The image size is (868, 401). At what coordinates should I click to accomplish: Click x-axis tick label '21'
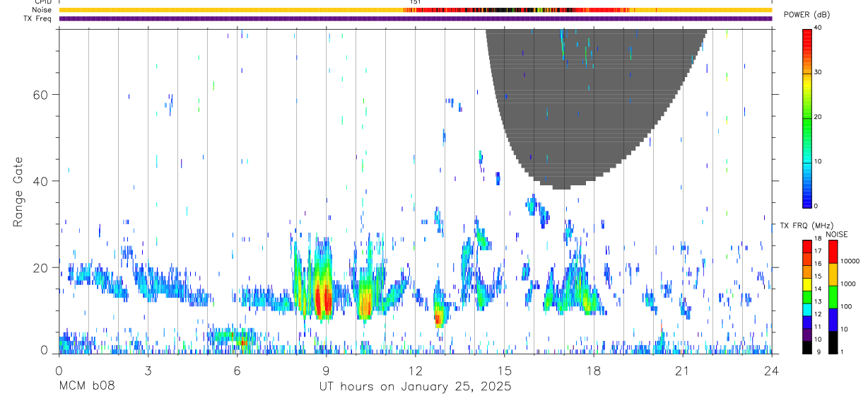pyautogui.click(x=682, y=371)
